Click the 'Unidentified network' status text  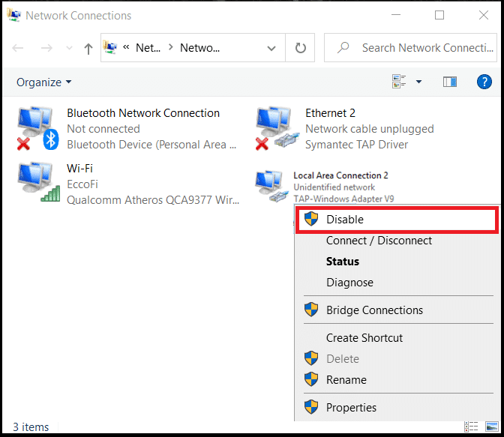pos(334,187)
